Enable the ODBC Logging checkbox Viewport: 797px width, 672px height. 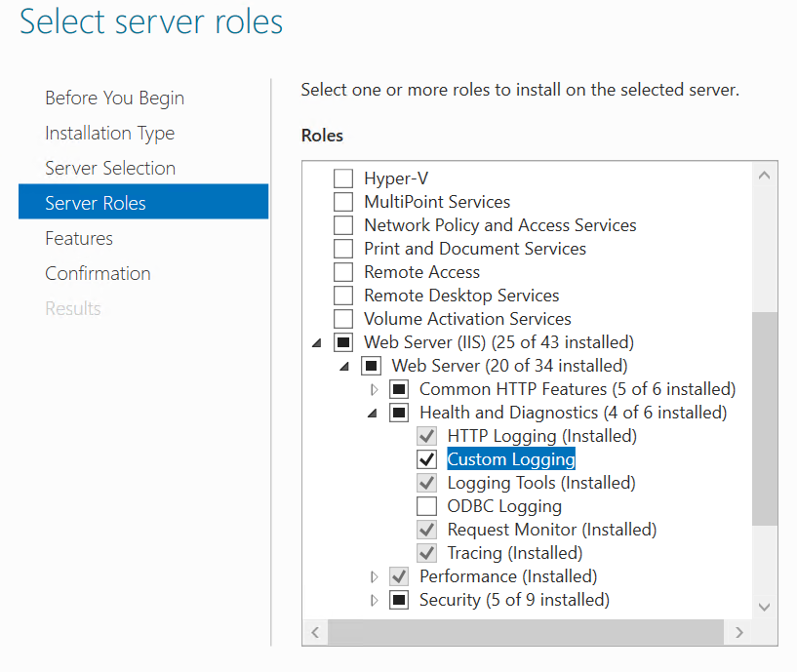(x=426, y=506)
